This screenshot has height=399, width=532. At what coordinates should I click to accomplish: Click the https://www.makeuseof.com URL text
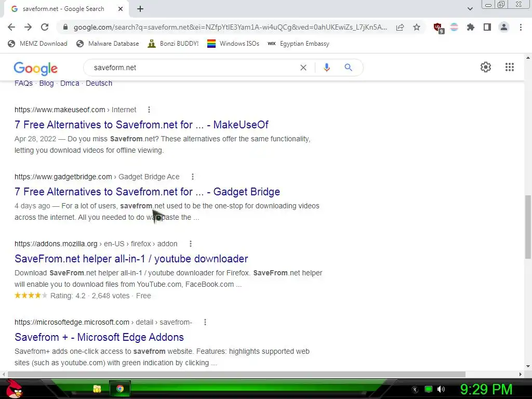(60, 110)
